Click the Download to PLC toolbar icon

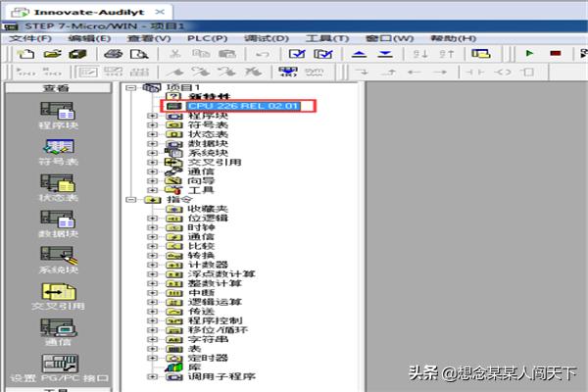pos(385,54)
